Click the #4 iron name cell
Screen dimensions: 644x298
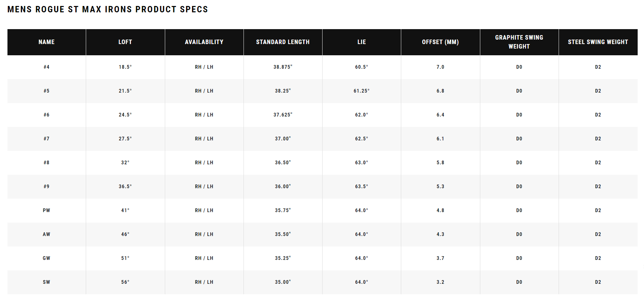(x=47, y=67)
